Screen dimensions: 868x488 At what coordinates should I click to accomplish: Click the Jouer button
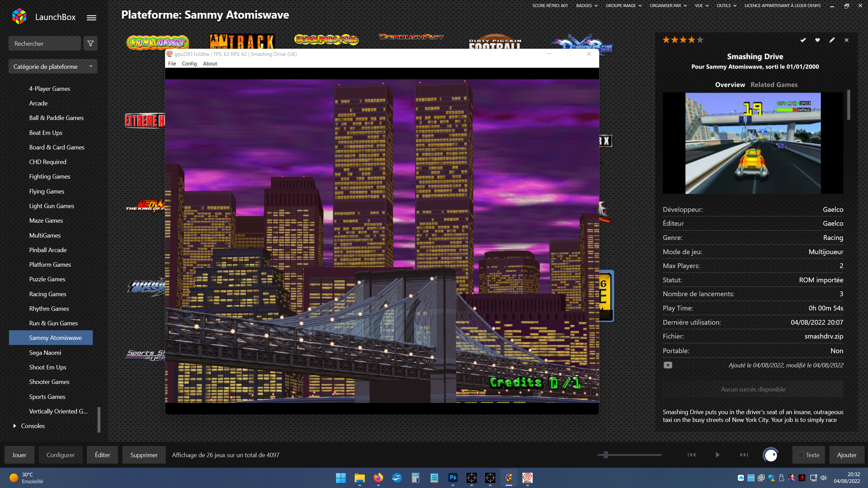point(19,455)
